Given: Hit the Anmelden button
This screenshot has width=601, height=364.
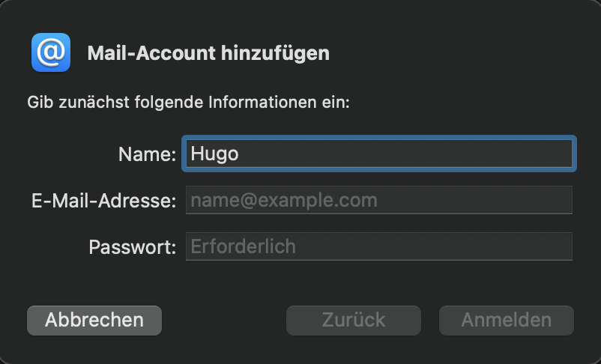Looking at the screenshot, I should 506,320.
